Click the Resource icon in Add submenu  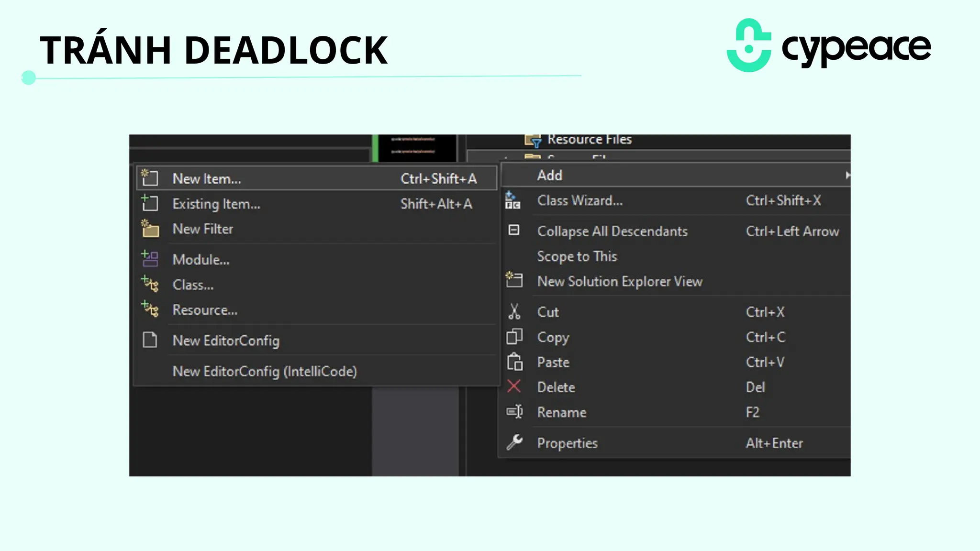pos(150,309)
